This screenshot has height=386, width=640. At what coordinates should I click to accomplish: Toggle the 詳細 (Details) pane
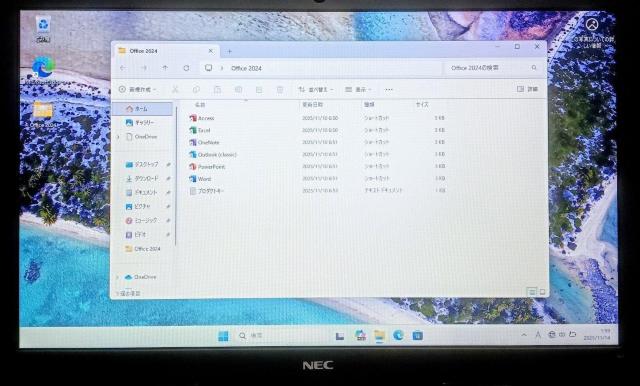[527, 89]
